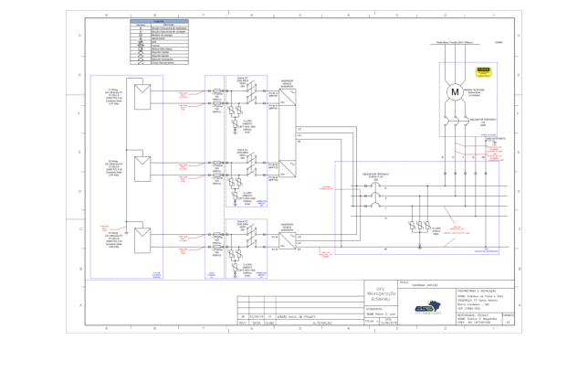Click 'PROPRIETÁRIO E INSTALAÇÃO' heading
This screenshot has width=588, height=382.
477,292
